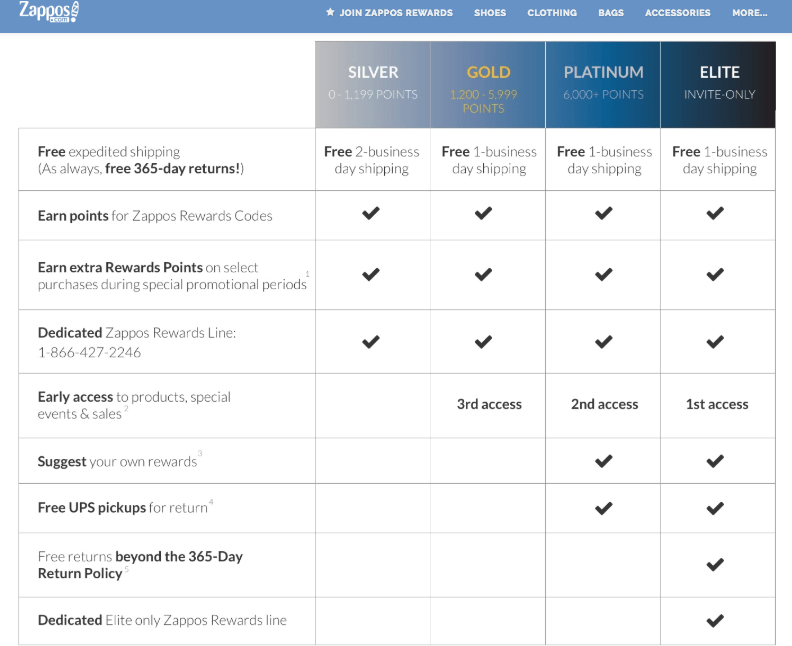Click 'Dedicated Elite only Zappos Rewards line' label
Viewport: 792px width, 646px height.
162,620
